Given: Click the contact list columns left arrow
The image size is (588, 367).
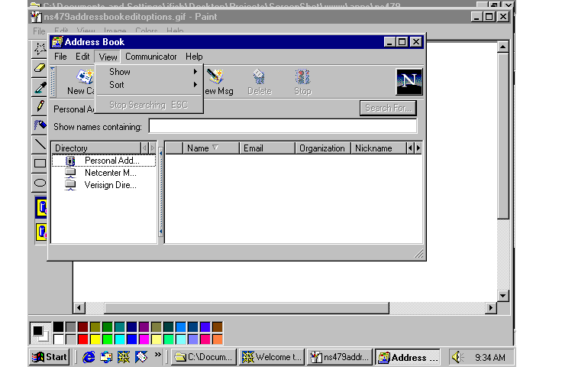Looking at the screenshot, I should (411, 148).
